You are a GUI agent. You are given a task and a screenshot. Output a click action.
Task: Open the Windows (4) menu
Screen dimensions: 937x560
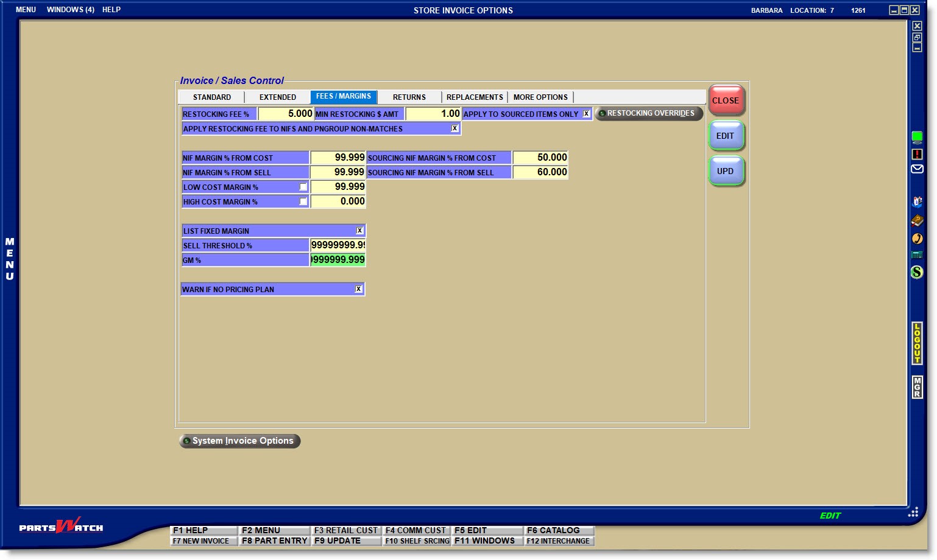(x=70, y=10)
